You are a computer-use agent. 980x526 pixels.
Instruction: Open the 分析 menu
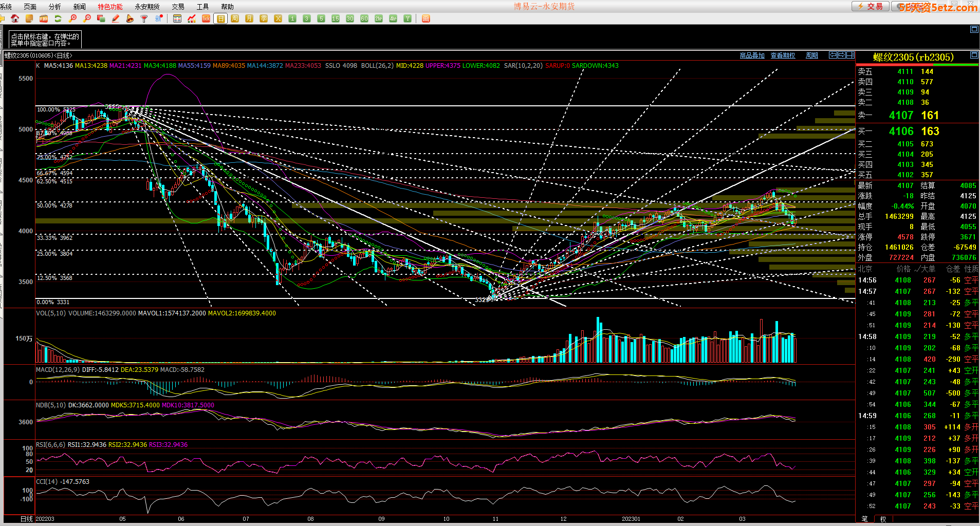55,7
